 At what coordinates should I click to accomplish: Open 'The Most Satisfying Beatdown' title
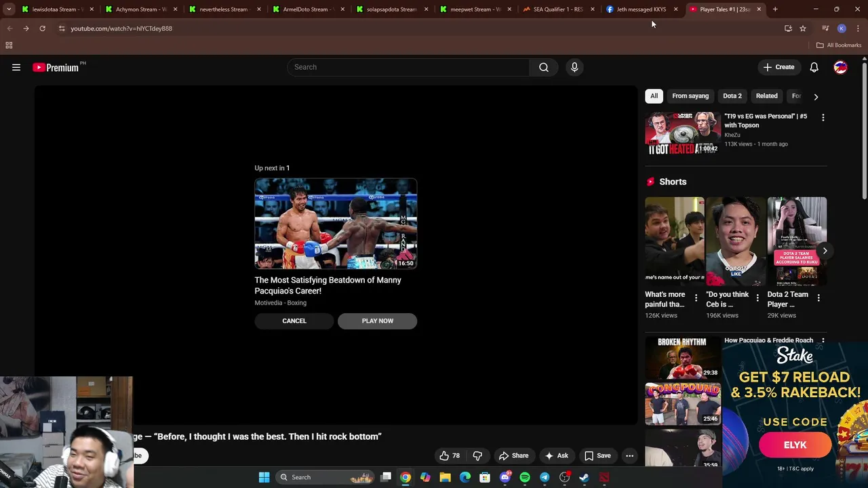click(x=328, y=285)
